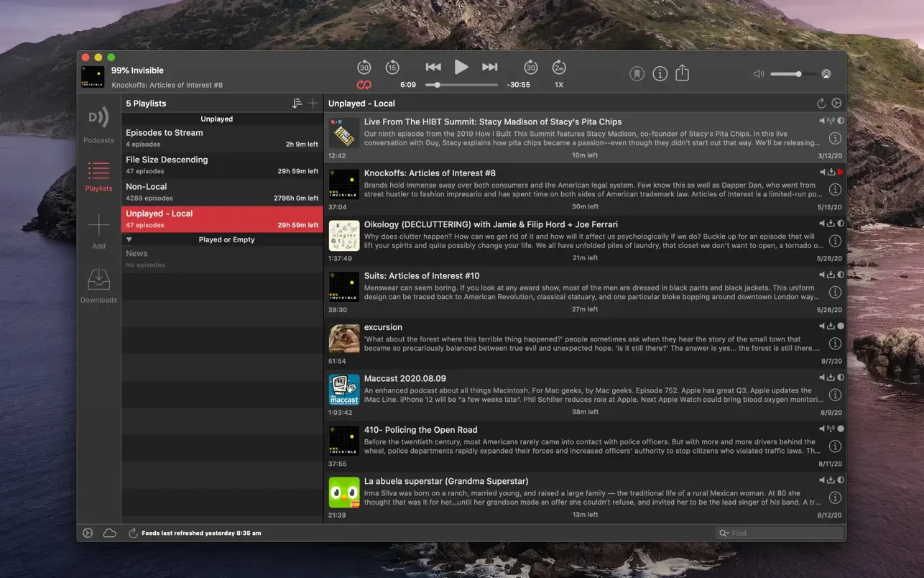Skip forward 2 minutes
Screen dimensions: 924x578
click(559, 68)
